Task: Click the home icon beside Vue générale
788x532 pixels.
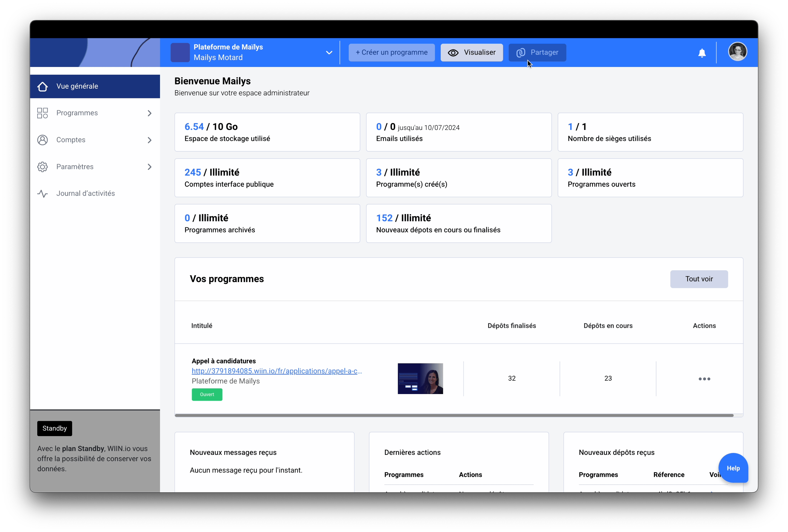Action: [x=42, y=87]
